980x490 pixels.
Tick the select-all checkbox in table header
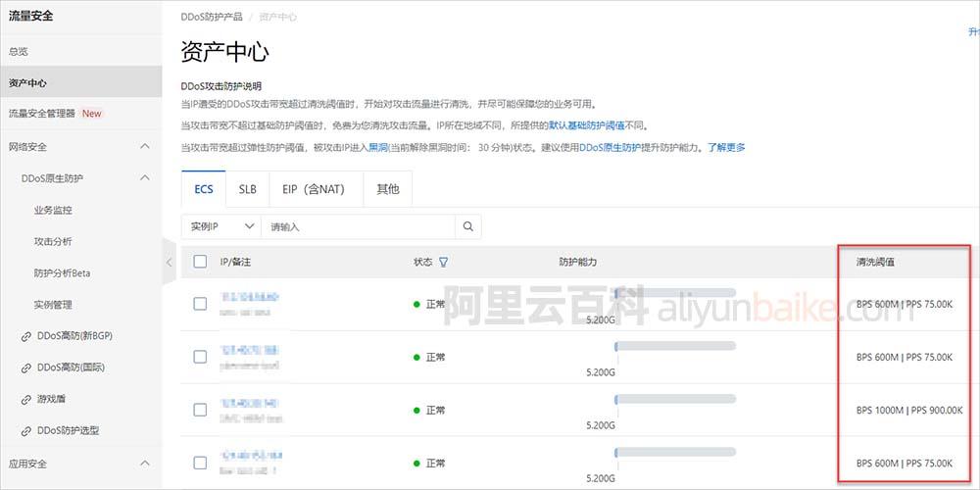click(200, 262)
